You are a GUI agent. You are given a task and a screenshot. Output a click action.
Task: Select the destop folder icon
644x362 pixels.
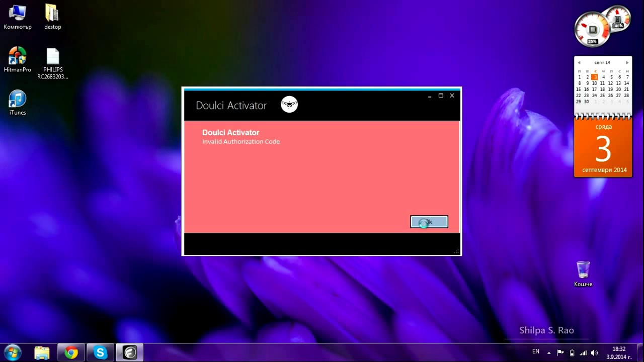click(x=52, y=17)
